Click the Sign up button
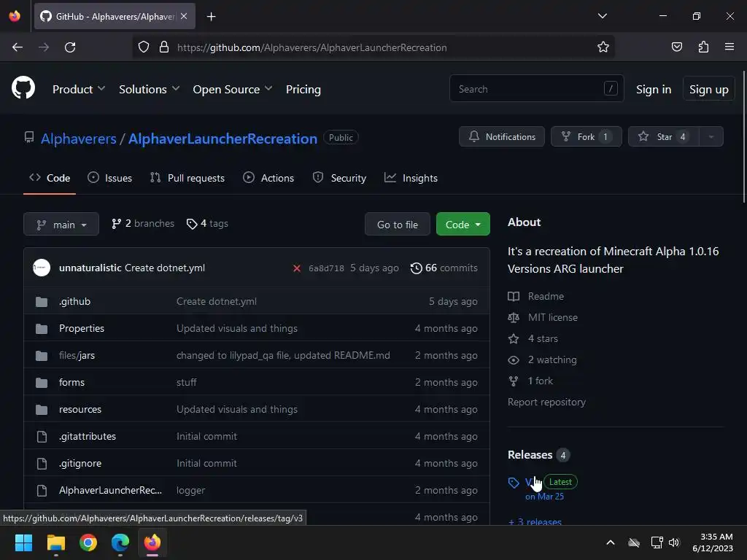This screenshot has width=747, height=560. coord(708,89)
